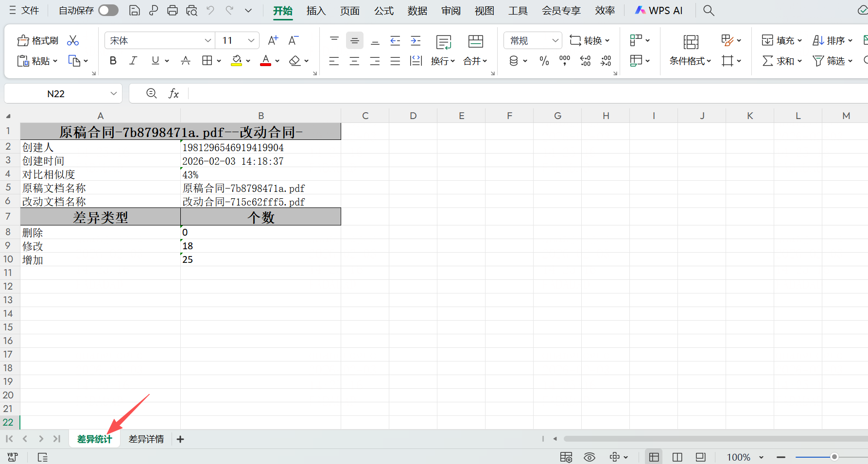Toggle the AutoSave (自动保存) switch
The width and height of the screenshot is (868, 464).
pyautogui.click(x=108, y=10)
